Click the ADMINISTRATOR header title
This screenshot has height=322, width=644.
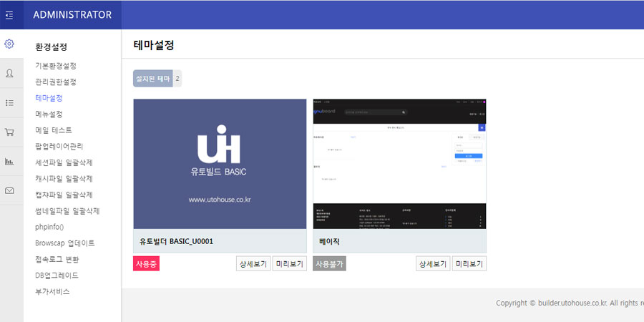pyautogui.click(x=72, y=15)
